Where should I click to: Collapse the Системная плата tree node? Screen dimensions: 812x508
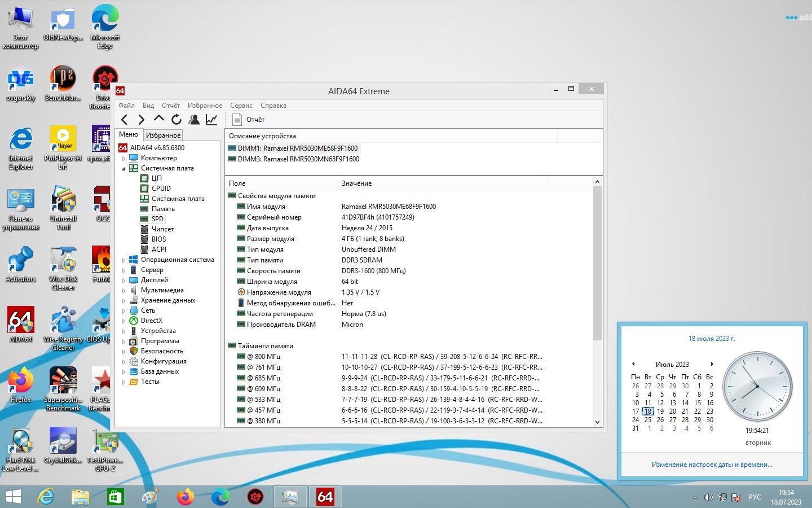pyautogui.click(x=123, y=168)
